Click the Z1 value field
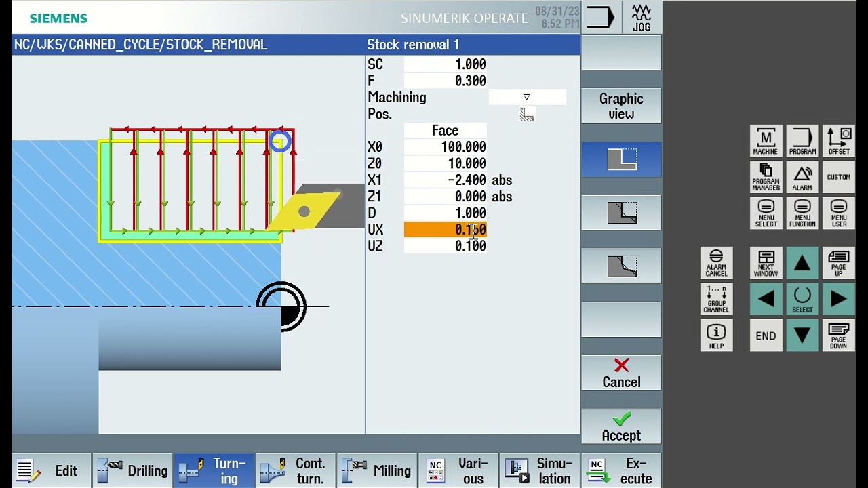 click(446, 197)
